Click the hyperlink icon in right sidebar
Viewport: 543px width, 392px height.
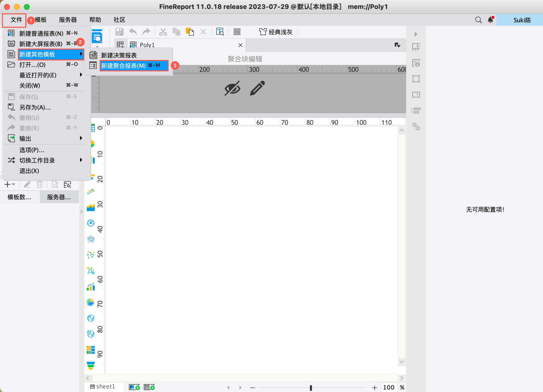point(416,127)
